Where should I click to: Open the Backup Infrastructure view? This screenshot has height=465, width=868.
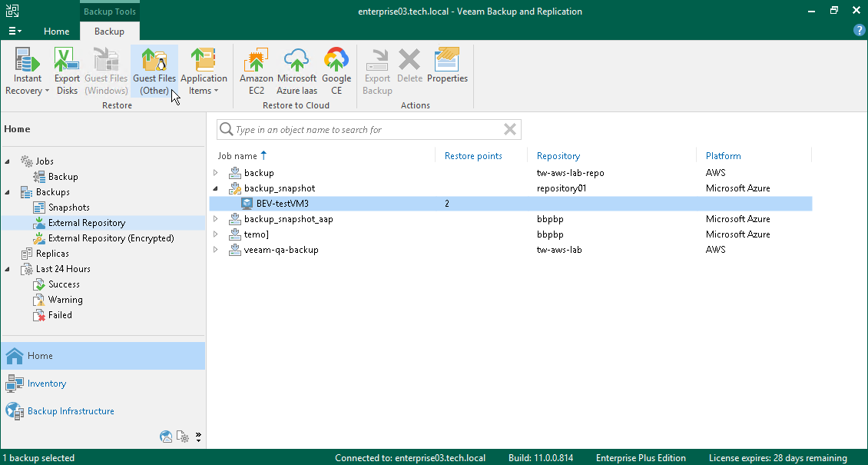click(103, 411)
